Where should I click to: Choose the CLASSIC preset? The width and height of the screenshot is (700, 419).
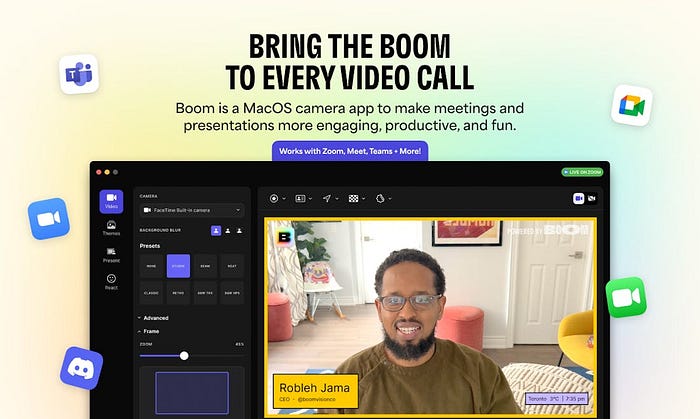(x=151, y=293)
